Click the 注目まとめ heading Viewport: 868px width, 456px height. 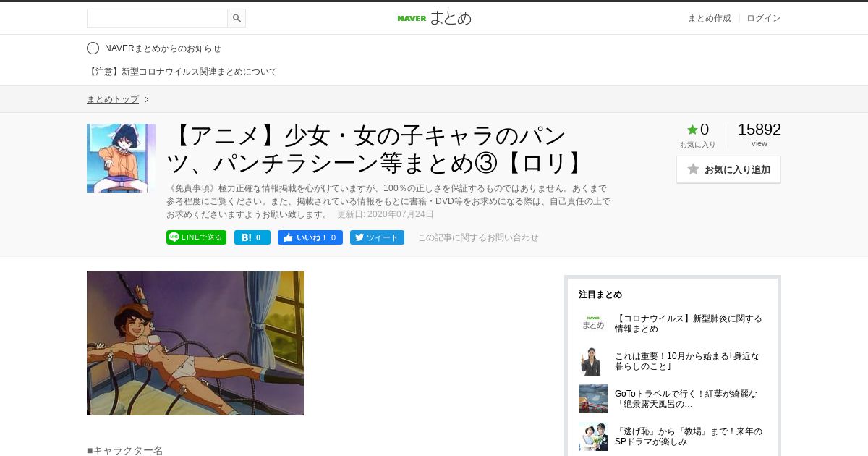[600, 295]
